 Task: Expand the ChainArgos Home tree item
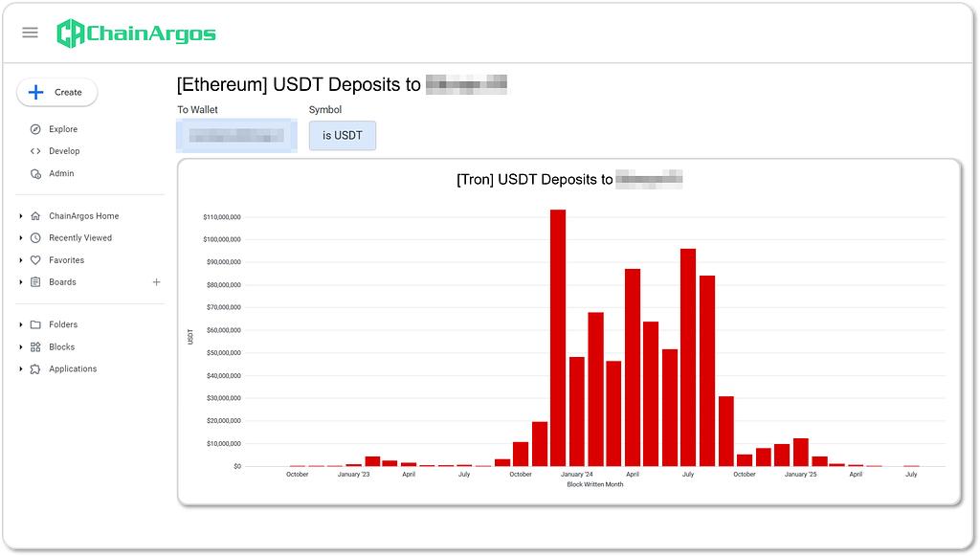[x=21, y=216]
